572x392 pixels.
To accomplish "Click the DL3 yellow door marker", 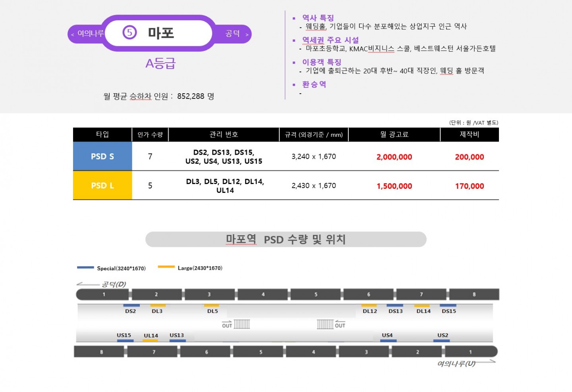I will (158, 306).
